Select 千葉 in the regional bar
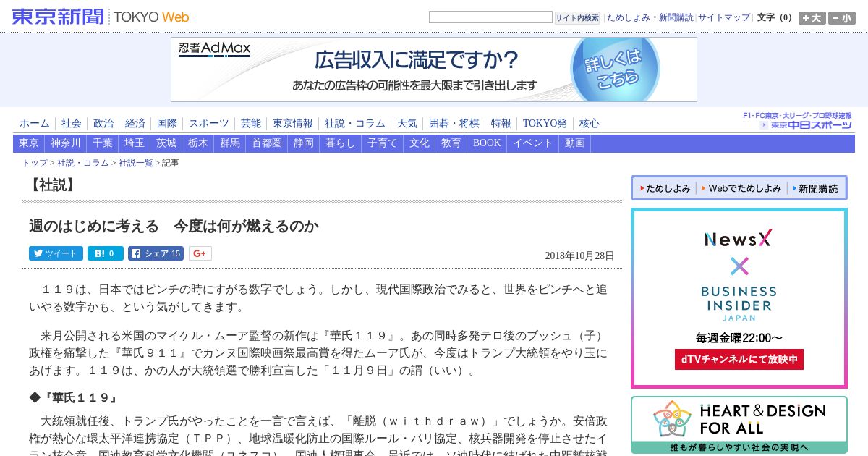Screen dimensions: 868x456 [x=103, y=143]
